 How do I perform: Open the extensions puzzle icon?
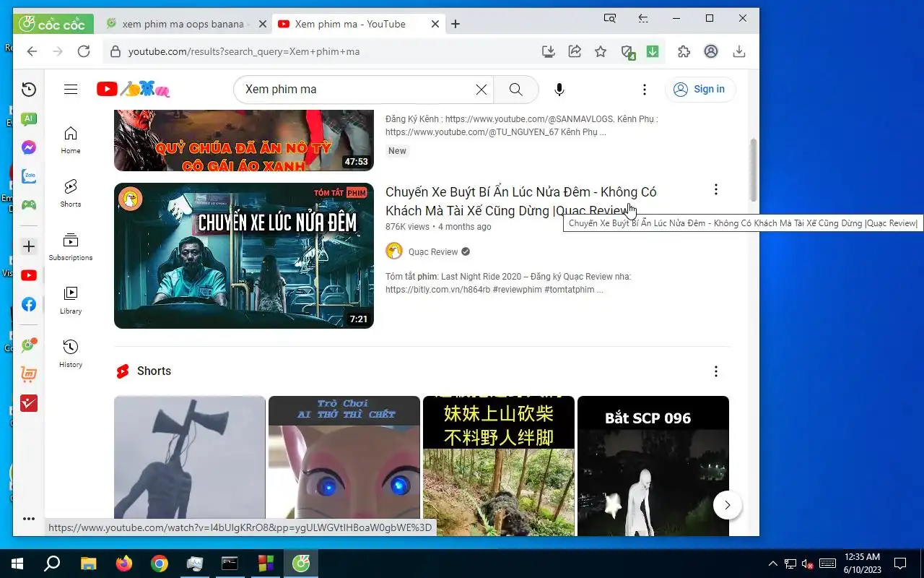[684, 51]
